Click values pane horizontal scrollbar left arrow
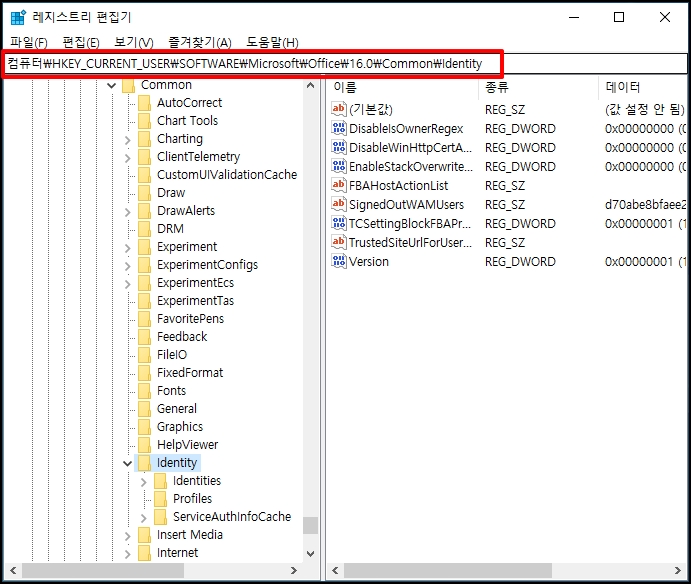This screenshot has width=691, height=584. pyautogui.click(x=335, y=570)
